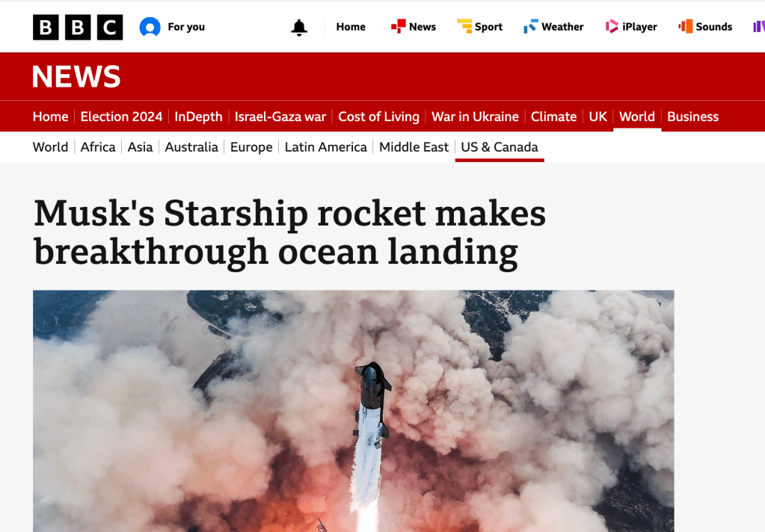Click the blue Weather icon
765x532 pixels.
click(531, 26)
